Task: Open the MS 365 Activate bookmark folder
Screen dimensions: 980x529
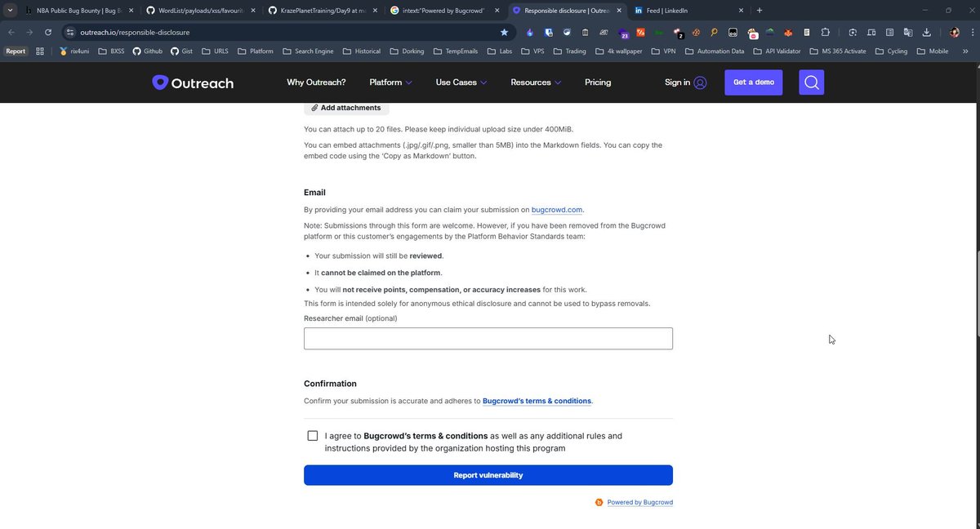Action: click(x=837, y=51)
